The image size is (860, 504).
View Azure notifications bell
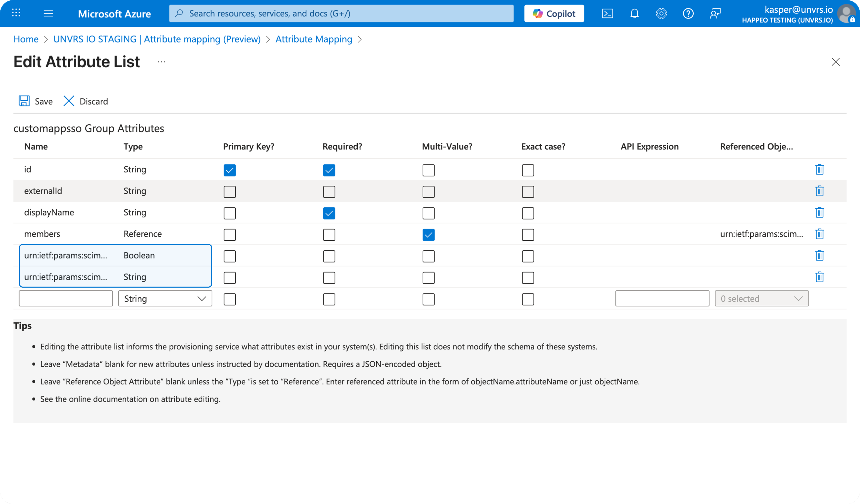(635, 13)
